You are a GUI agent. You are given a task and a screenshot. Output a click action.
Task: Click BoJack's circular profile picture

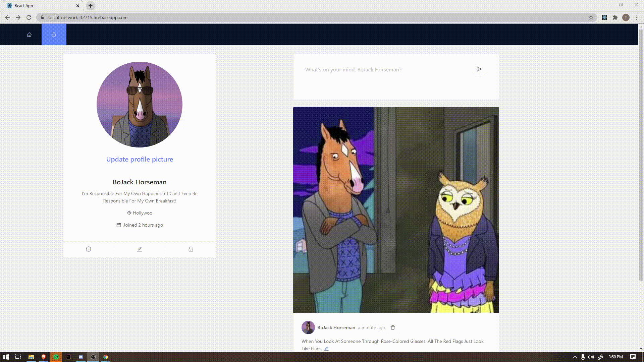(140, 104)
